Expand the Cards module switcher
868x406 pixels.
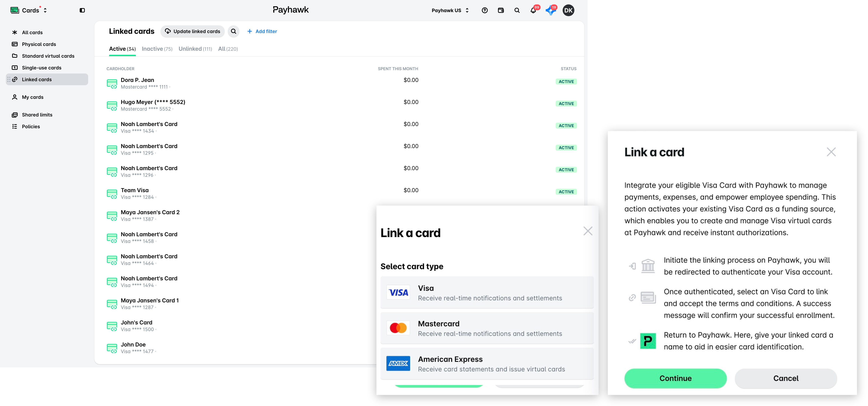pyautogui.click(x=29, y=10)
